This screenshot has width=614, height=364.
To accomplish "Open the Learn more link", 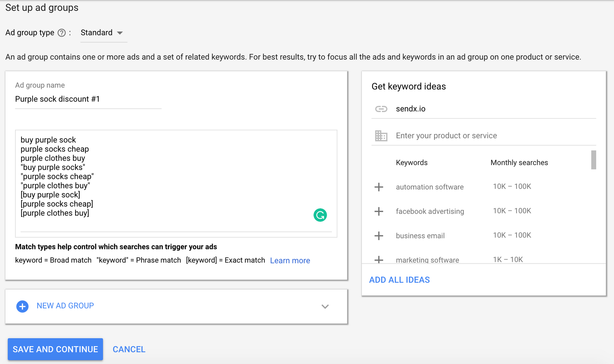I will pos(290,260).
